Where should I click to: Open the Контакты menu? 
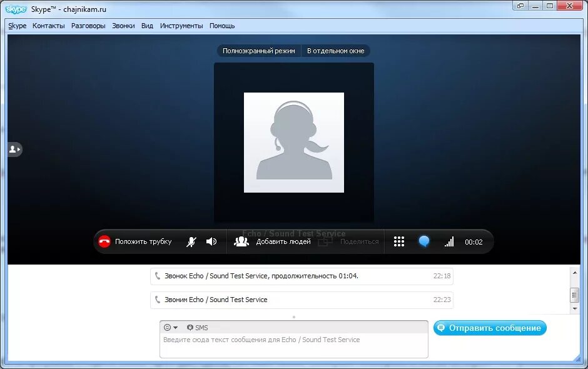[x=48, y=26]
